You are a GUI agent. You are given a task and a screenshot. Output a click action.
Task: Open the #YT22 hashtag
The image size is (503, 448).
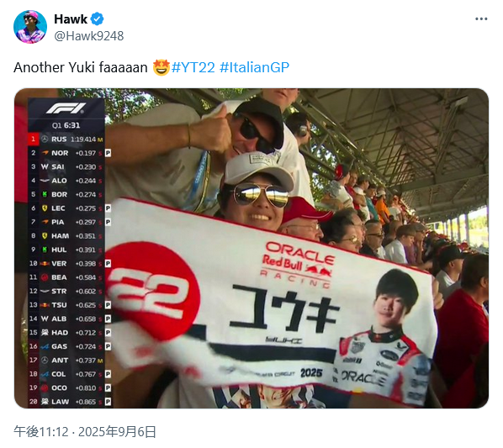tap(193, 67)
